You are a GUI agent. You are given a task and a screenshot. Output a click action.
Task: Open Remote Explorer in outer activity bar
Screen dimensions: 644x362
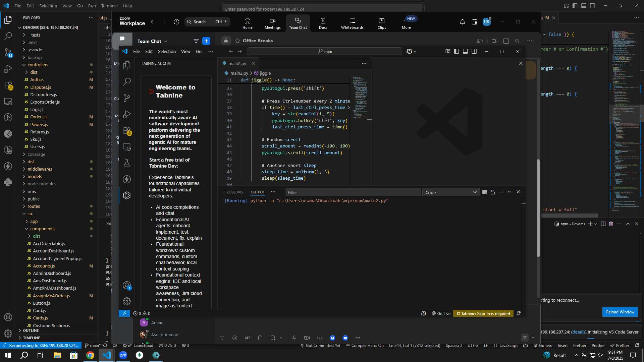(x=8, y=101)
